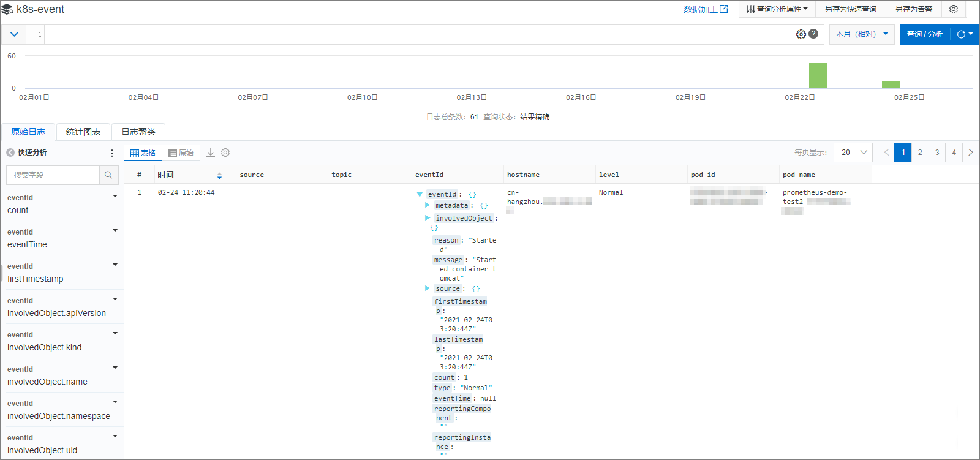
Task: Open the quick analysis more options menu
Action: (112, 153)
